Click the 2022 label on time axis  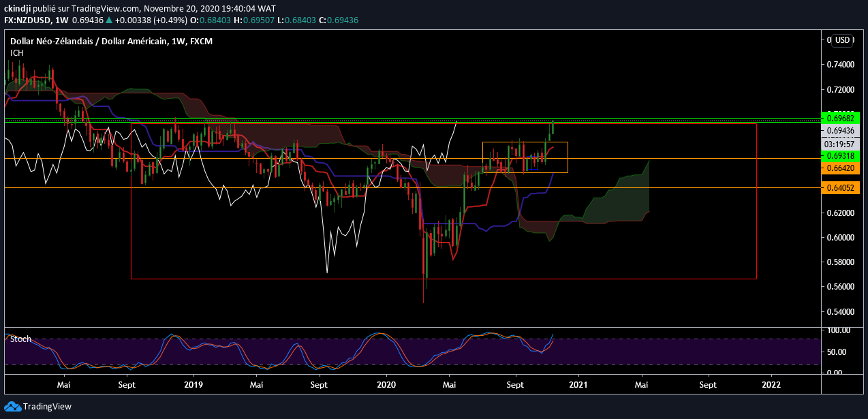coord(771,384)
